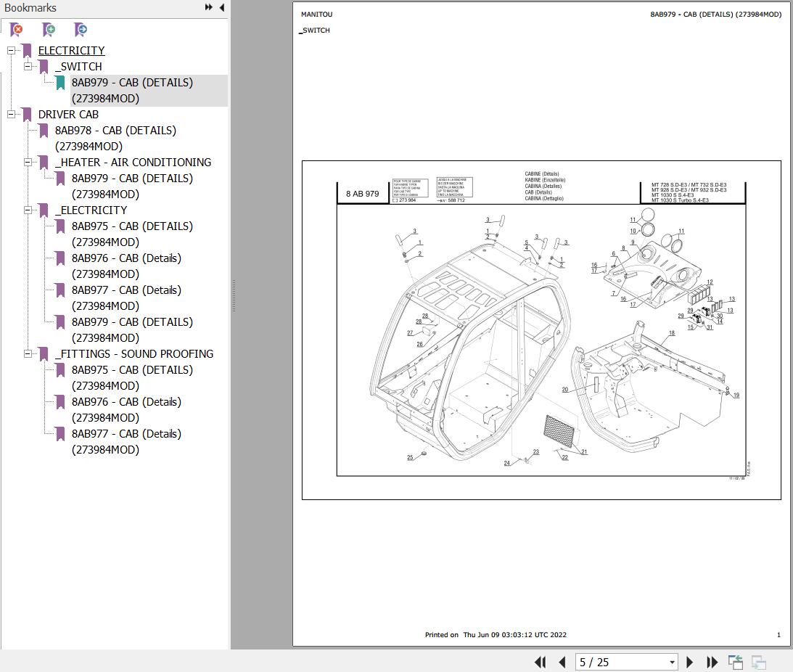Click the page header 8AB979 - CAB (DETAILS) (273984MOD)
The height and width of the screenshot is (672, 793).
[x=715, y=15]
